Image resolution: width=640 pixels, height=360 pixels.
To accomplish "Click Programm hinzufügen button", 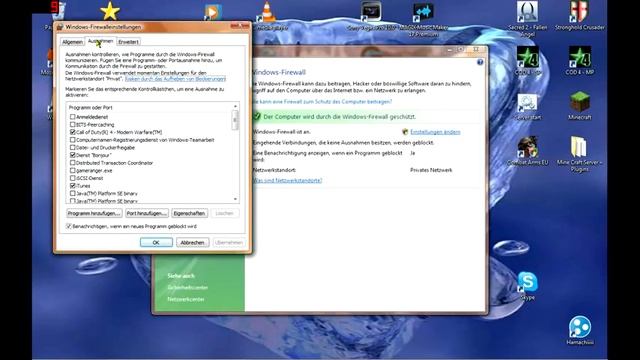I will 94,213.
